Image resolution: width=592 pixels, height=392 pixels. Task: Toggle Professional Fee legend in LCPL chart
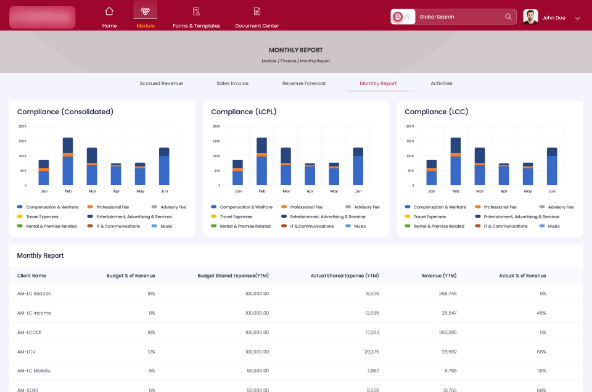[x=302, y=207]
